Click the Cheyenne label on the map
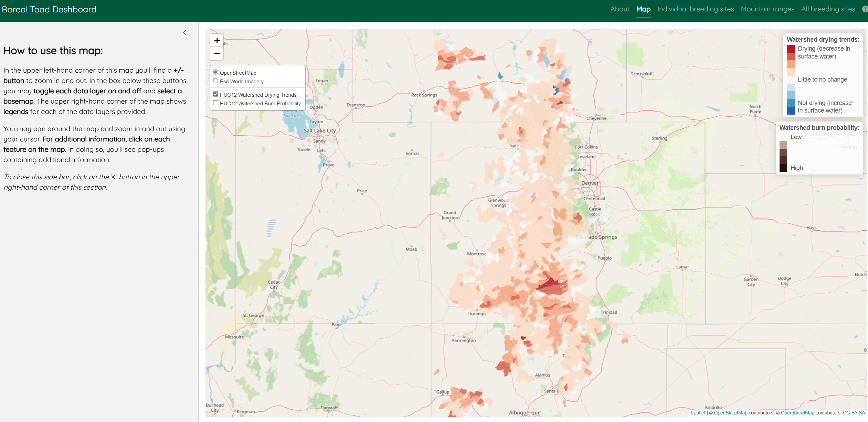 point(596,118)
